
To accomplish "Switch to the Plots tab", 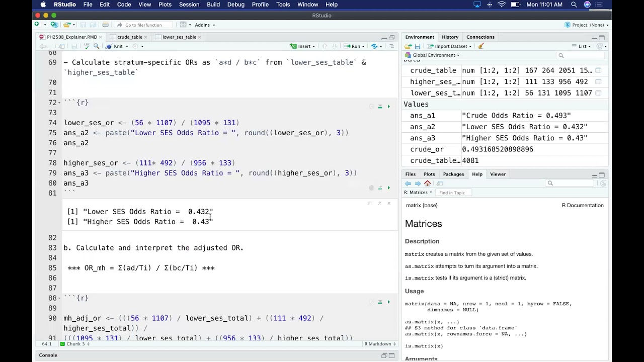I will [x=429, y=174].
